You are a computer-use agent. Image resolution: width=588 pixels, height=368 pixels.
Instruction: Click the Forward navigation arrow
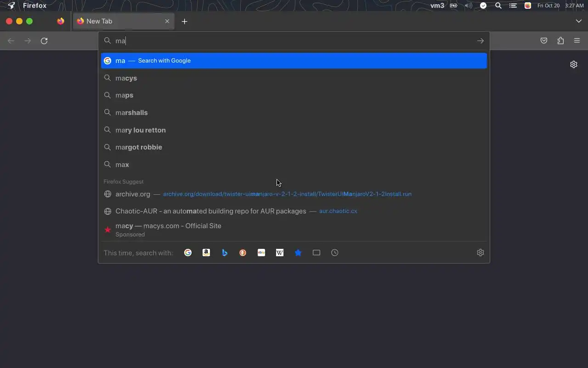click(28, 41)
